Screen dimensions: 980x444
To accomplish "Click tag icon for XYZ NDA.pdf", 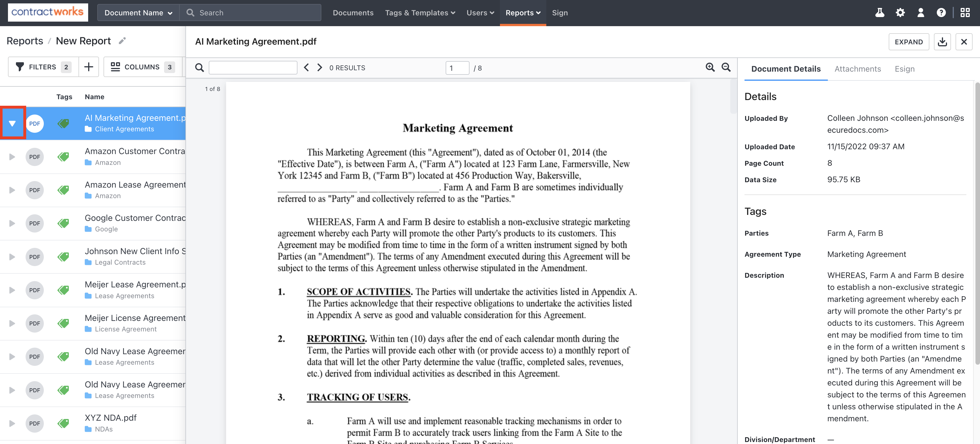I will (x=63, y=423).
